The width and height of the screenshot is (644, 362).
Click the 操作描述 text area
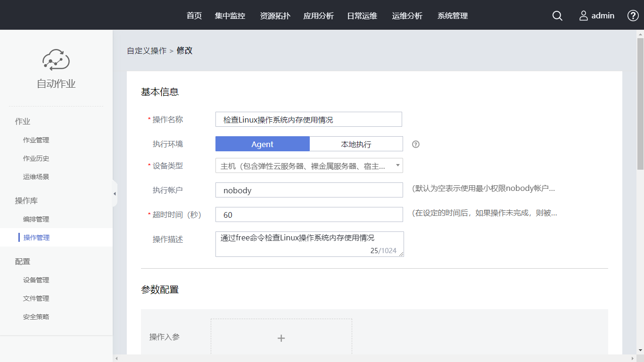coord(309,244)
